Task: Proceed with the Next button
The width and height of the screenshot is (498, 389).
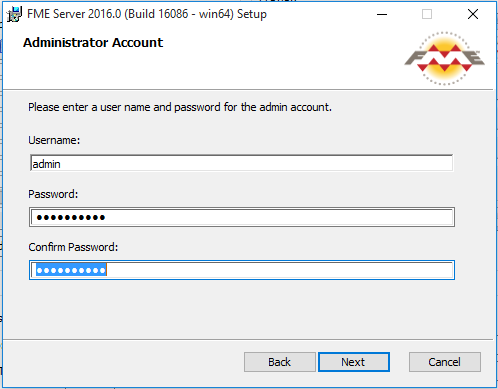Action: pyautogui.click(x=354, y=362)
